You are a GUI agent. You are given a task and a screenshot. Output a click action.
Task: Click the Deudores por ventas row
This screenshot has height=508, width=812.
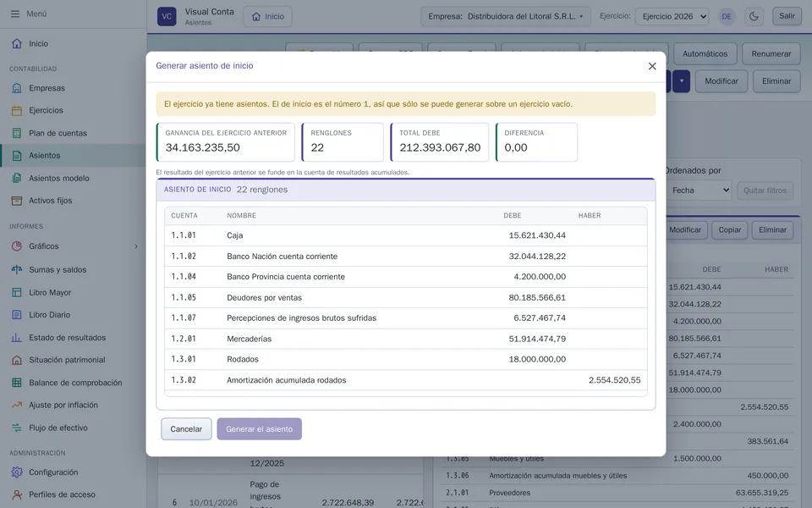click(406, 297)
